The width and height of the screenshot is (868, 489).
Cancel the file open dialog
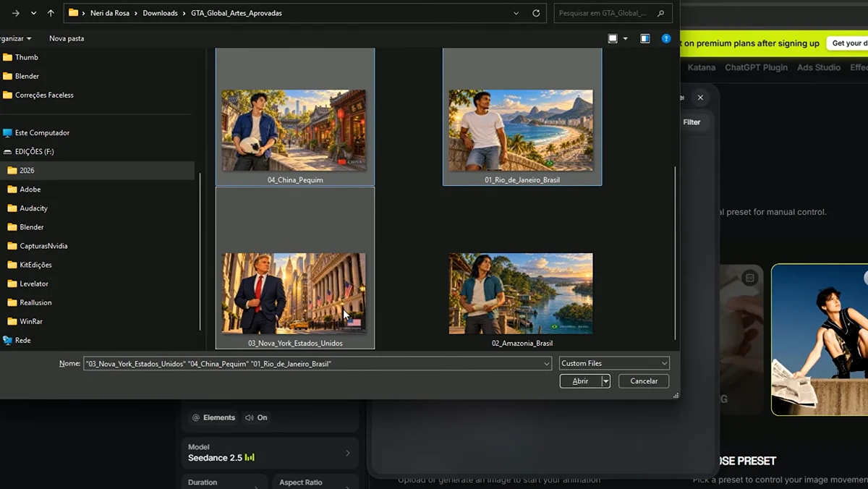[x=644, y=381]
